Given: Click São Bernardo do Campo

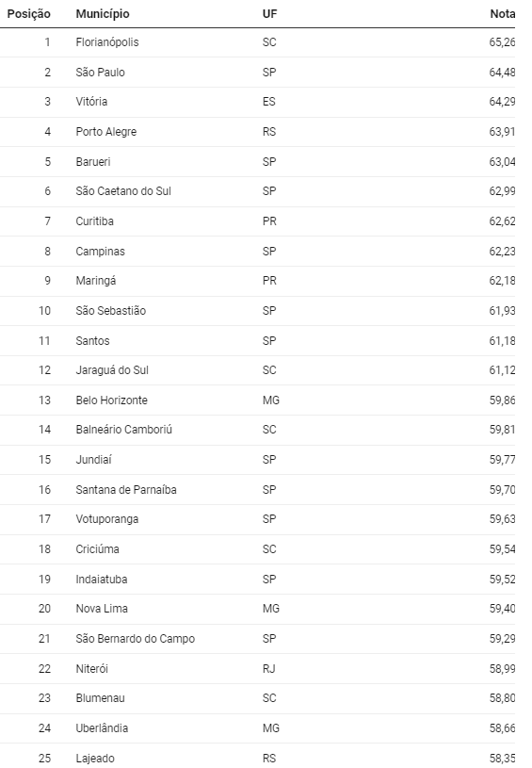Looking at the screenshot, I should click(135, 639).
